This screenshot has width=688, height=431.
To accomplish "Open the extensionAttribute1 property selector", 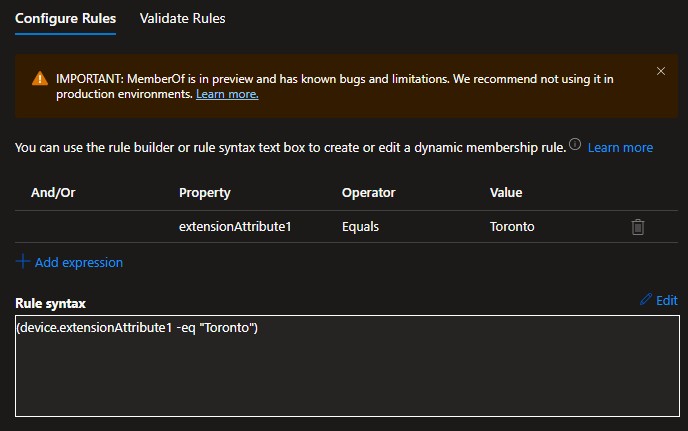I will pyautogui.click(x=235, y=227).
